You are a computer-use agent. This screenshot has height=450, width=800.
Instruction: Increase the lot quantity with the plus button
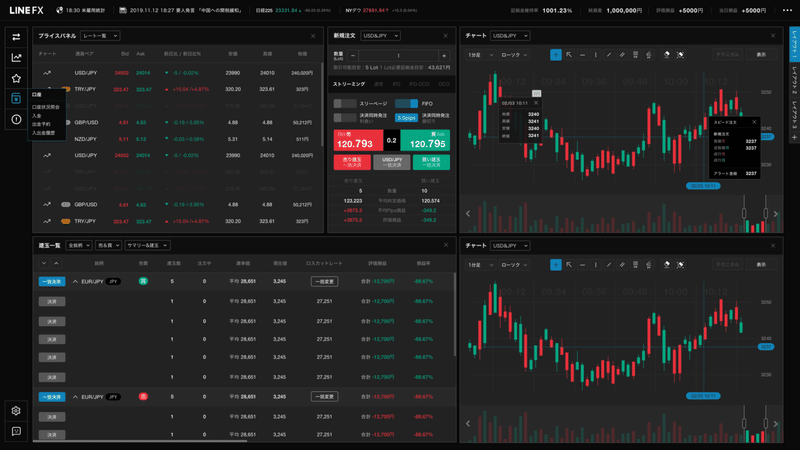[x=444, y=56]
